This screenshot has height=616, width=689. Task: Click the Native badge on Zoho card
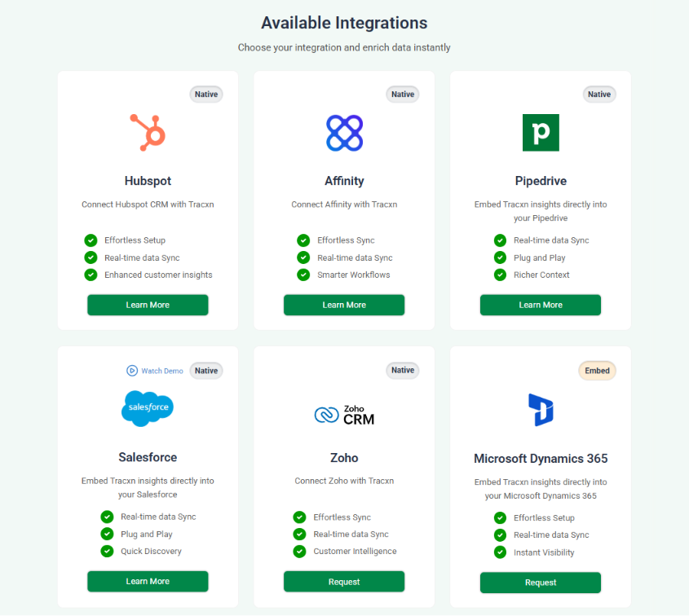tap(403, 370)
